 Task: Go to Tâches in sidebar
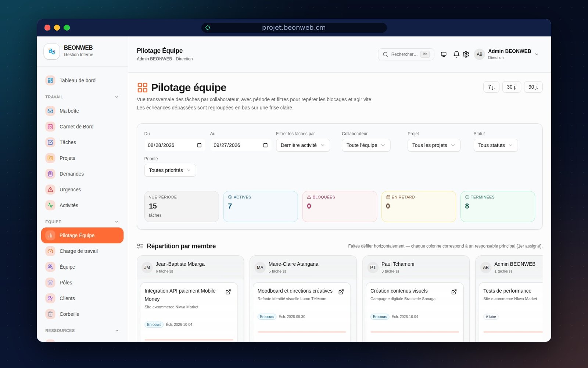coord(82,142)
